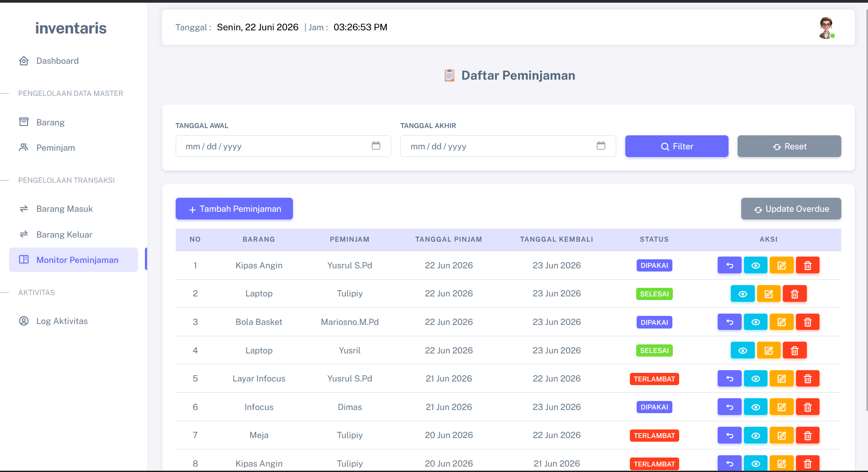
Task: Click the return icon for Kipas Angin row 1
Action: pos(729,265)
